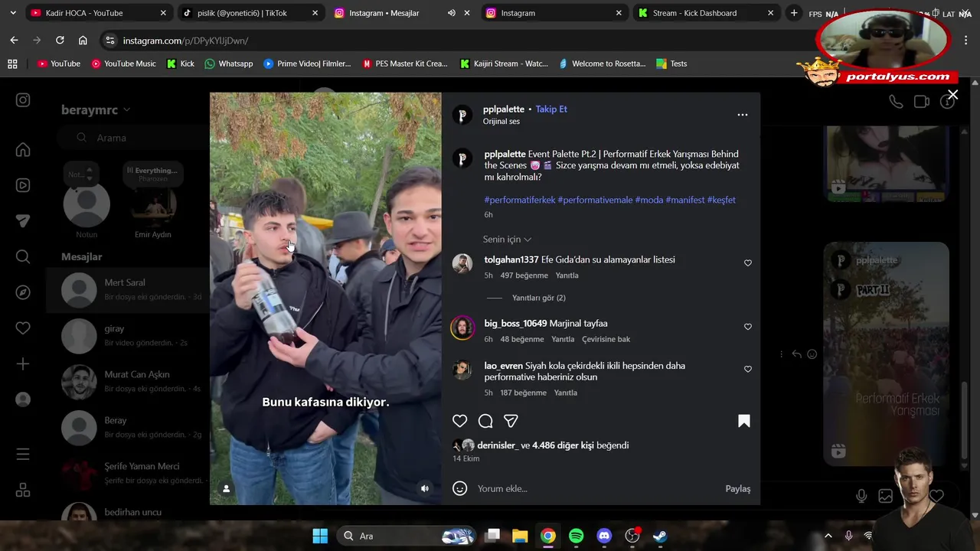Reload the Instagram page
The width and height of the screenshot is (980, 551).
60,41
